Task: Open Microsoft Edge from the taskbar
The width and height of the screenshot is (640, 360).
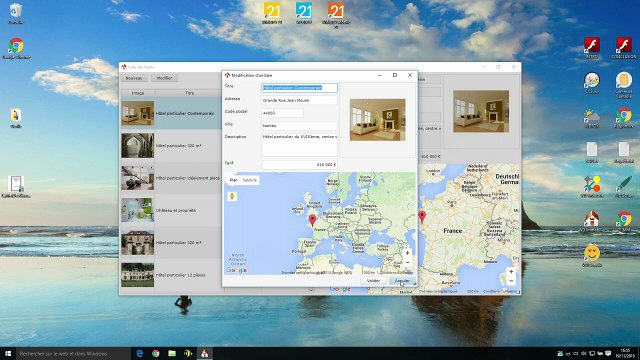Action: pos(140,353)
